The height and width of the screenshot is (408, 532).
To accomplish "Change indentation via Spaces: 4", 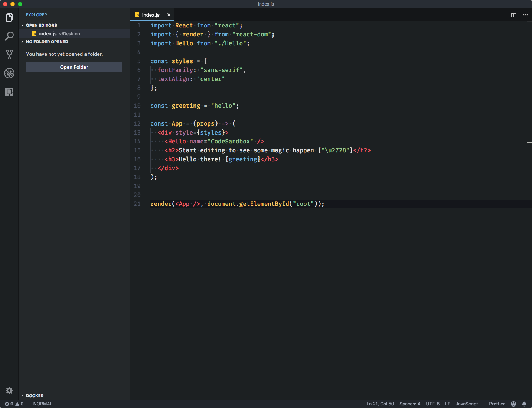I will tap(410, 404).
